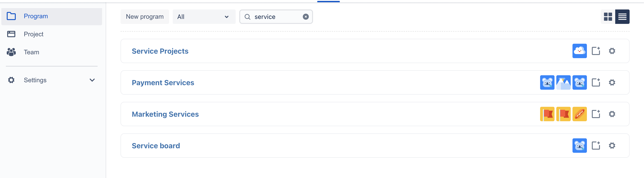Go to Team in sidebar
Screen dimensions: 644x178
tap(31, 52)
